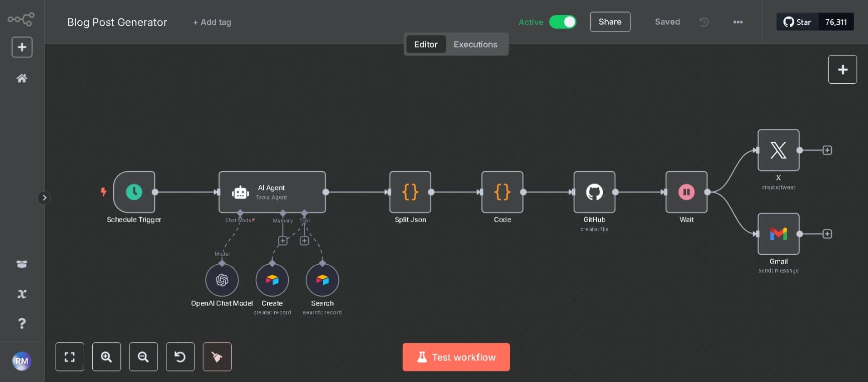Select the Gmail send message node

pos(779,234)
